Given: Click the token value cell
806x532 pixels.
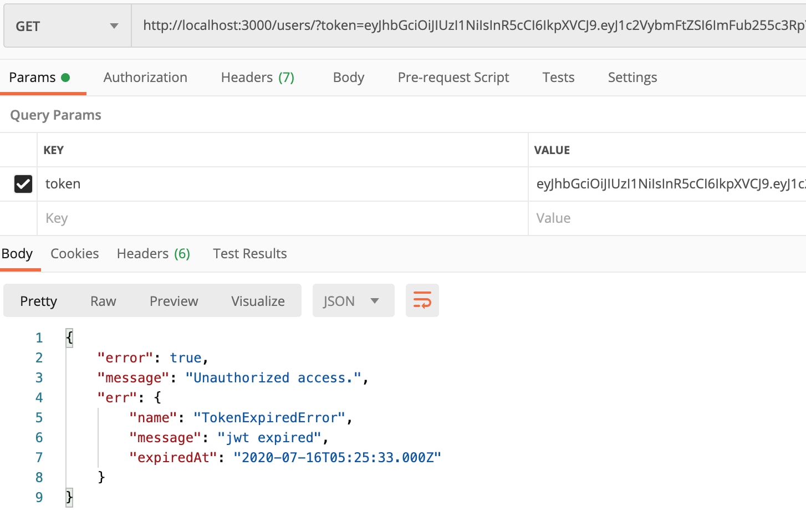Looking at the screenshot, I should click(667, 184).
